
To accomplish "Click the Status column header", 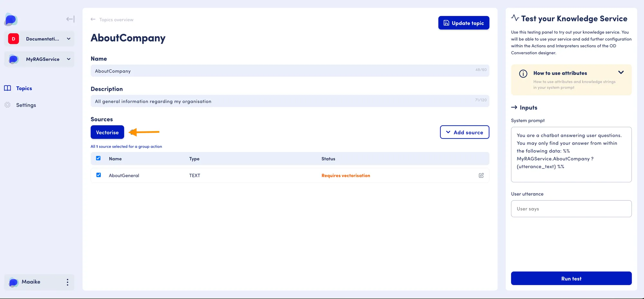I will click(x=328, y=159).
